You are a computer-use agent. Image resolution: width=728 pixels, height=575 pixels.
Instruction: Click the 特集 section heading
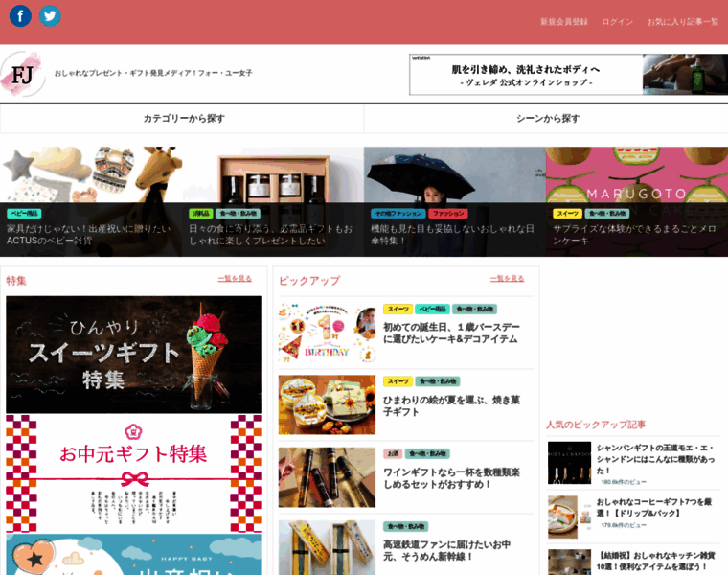15,281
